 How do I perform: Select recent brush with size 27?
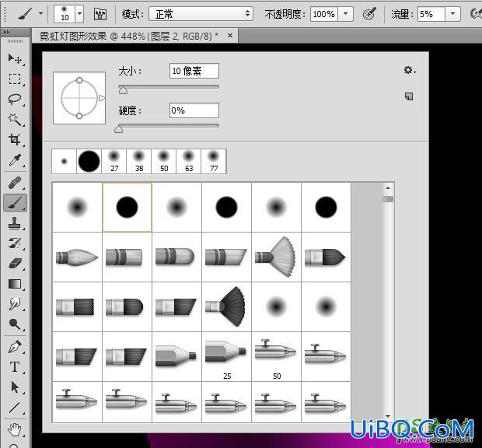114,162
